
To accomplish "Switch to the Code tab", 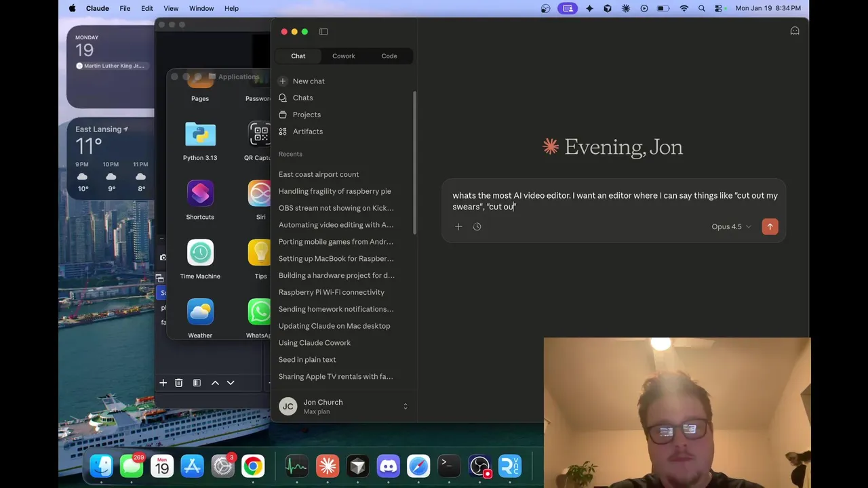I will [389, 56].
